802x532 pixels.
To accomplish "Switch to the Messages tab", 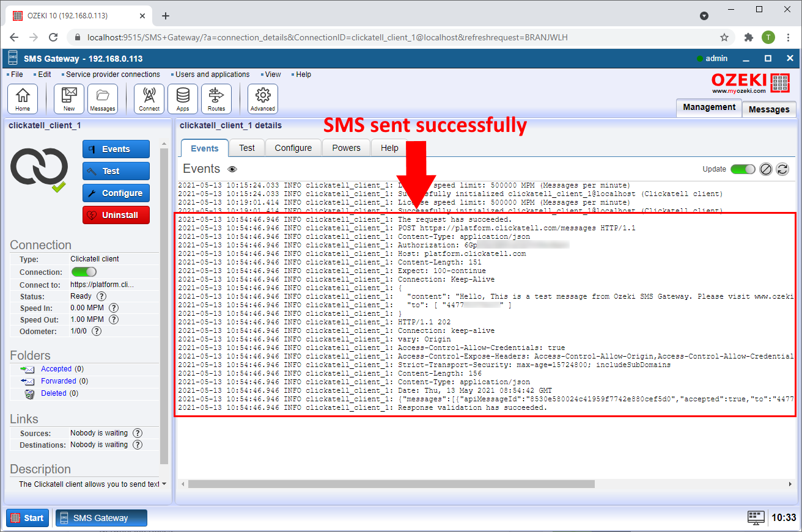I will tap(769, 109).
